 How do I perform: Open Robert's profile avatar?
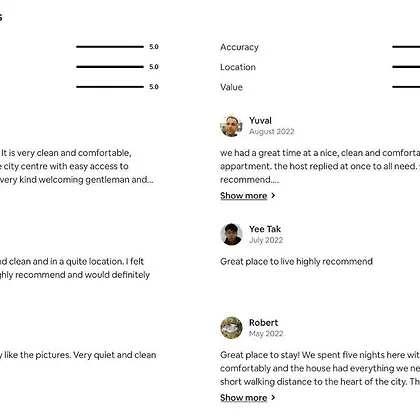[231, 328]
